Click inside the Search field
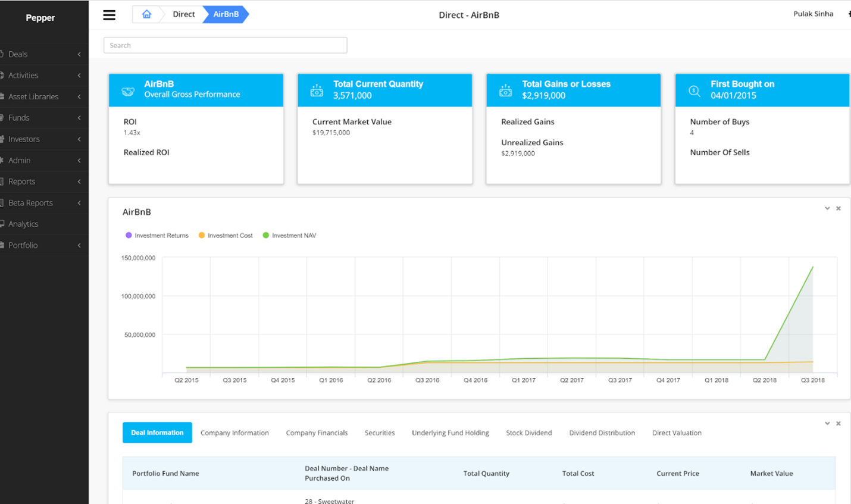This screenshot has height=504, width=851. pyautogui.click(x=225, y=45)
